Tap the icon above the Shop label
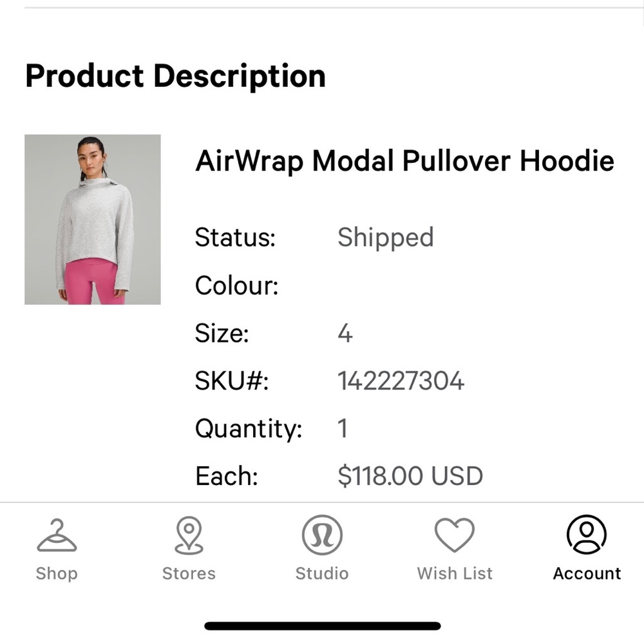 pyautogui.click(x=57, y=535)
